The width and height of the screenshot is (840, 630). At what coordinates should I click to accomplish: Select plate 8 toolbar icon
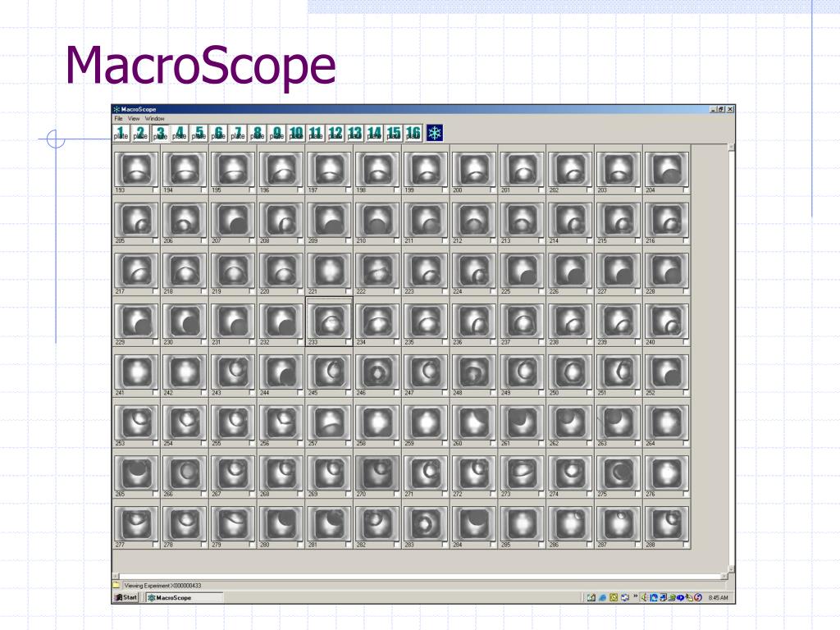tap(257, 133)
